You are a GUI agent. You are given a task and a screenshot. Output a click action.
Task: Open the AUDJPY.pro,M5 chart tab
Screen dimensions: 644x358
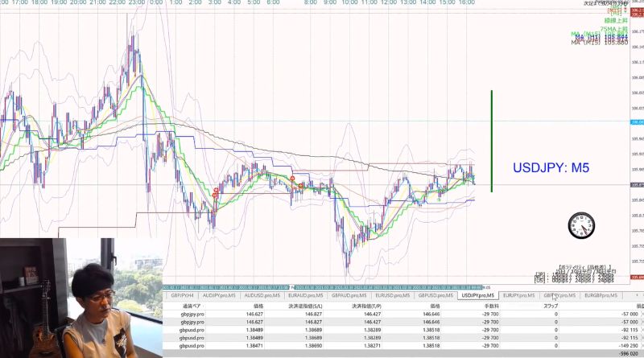[219, 295]
